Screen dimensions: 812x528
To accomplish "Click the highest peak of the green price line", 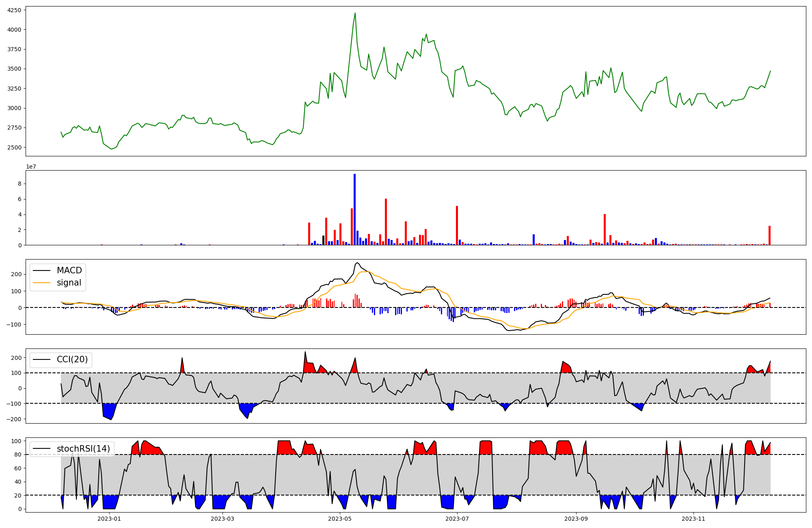I will coord(355,13).
